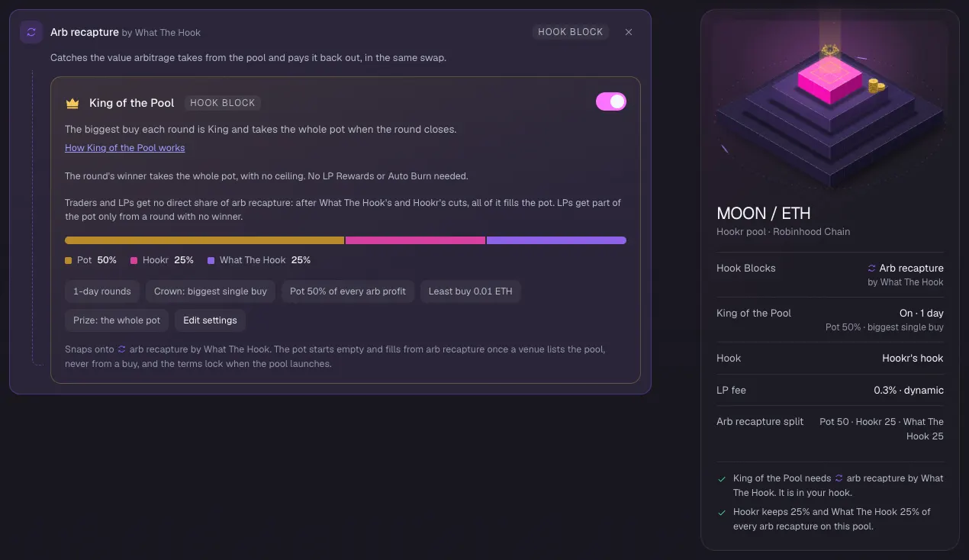Click the arb recapture icon in the Hook Blocks row
Viewport: 969px width, 560px height.
872,269
